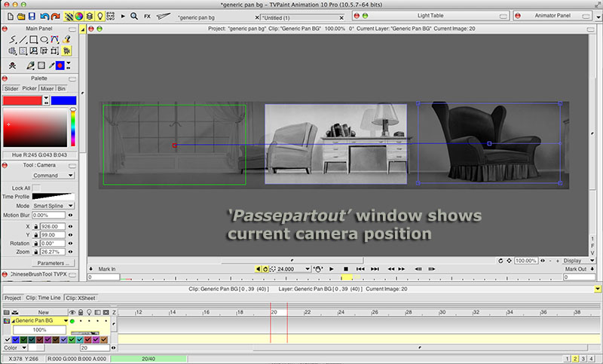
Task: Open the yellow menu arrow at timeline right edge
Action: click(597, 289)
